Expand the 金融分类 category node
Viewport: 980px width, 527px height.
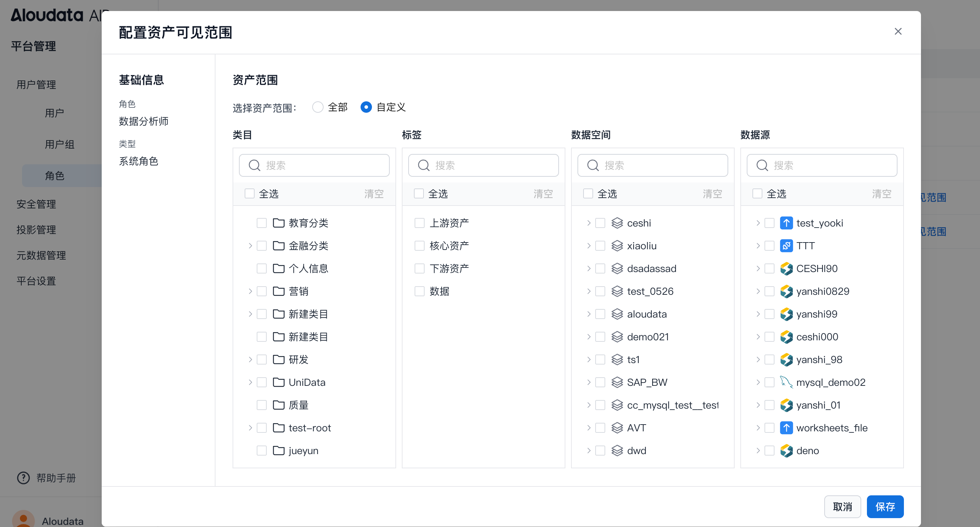250,246
